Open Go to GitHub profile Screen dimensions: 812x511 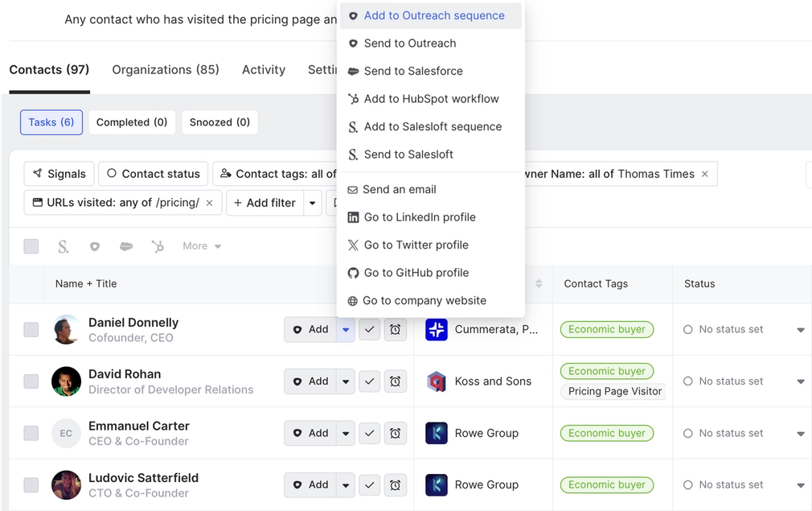pyautogui.click(x=430, y=273)
